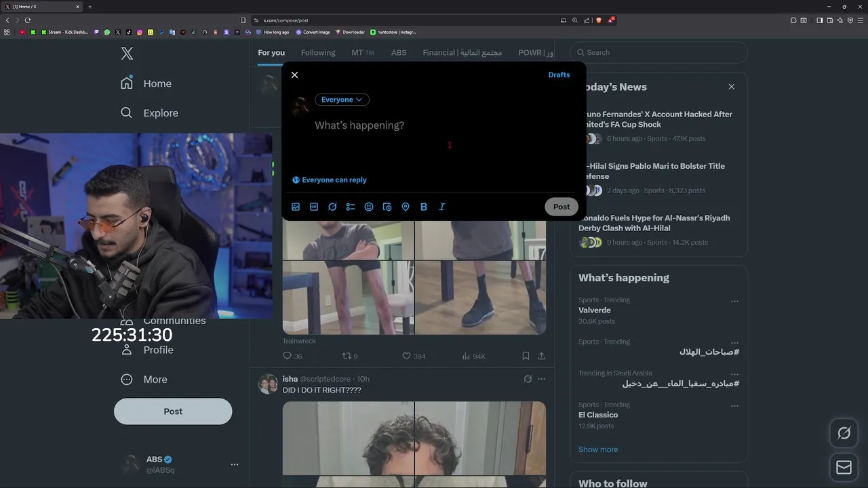This screenshot has height=488, width=868.
Task: Open the emoji picker in composer
Action: point(369,207)
